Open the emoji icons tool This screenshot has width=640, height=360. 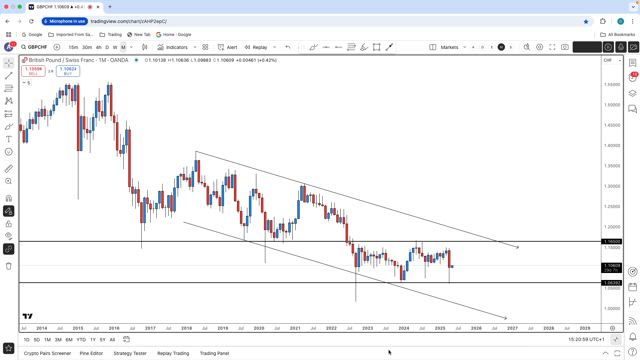point(9,152)
